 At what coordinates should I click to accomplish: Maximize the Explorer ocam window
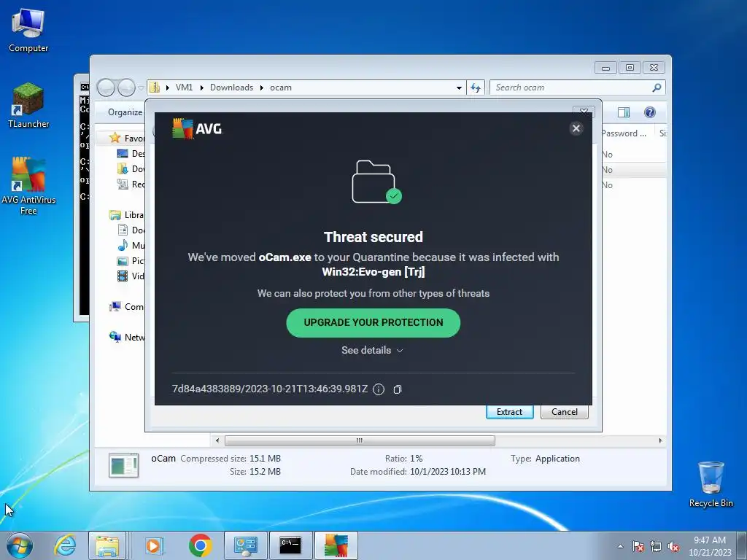click(x=630, y=68)
